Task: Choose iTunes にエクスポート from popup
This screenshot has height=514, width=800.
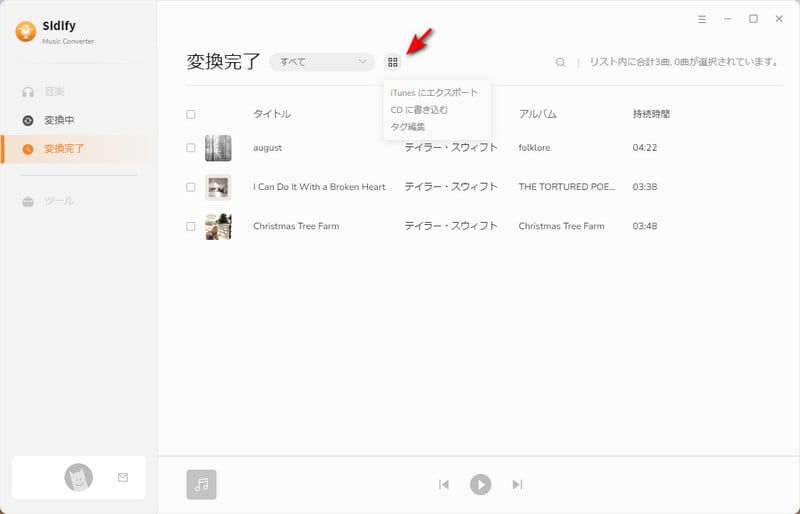Action: (434, 93)
